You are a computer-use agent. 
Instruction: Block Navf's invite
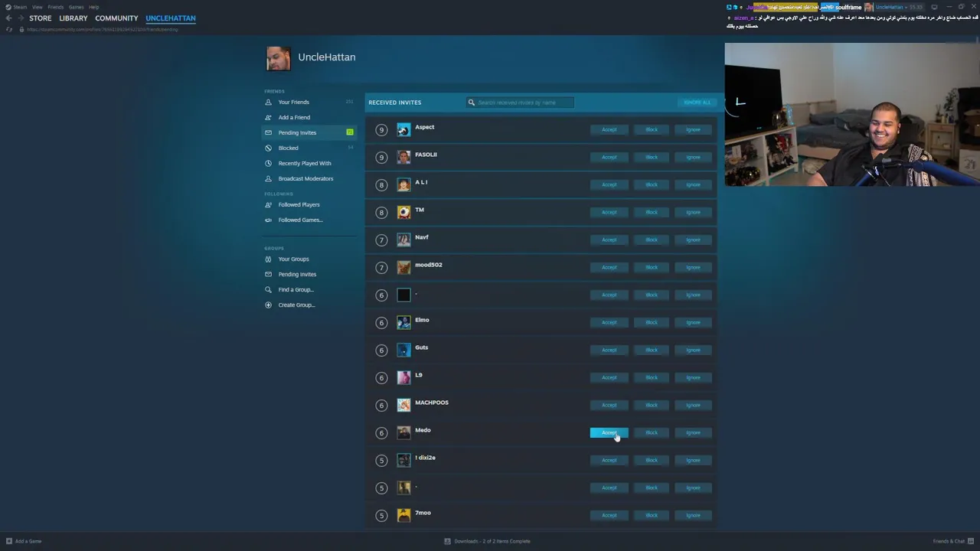coord(651,240)
